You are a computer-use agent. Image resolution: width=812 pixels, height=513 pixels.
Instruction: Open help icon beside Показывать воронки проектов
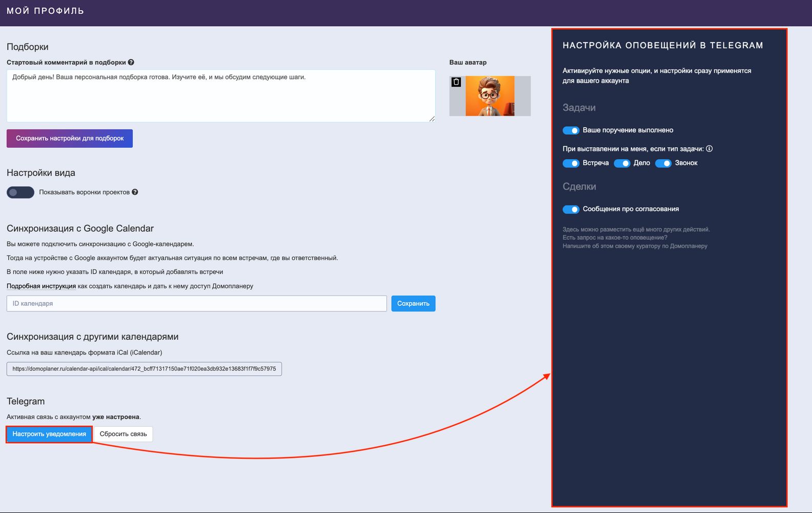click(x=135, y=192)
